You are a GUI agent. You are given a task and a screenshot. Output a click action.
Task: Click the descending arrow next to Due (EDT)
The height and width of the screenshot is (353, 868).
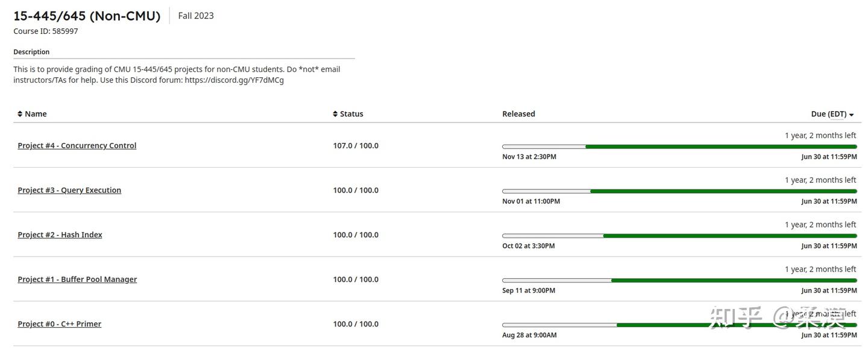point(851,115)
